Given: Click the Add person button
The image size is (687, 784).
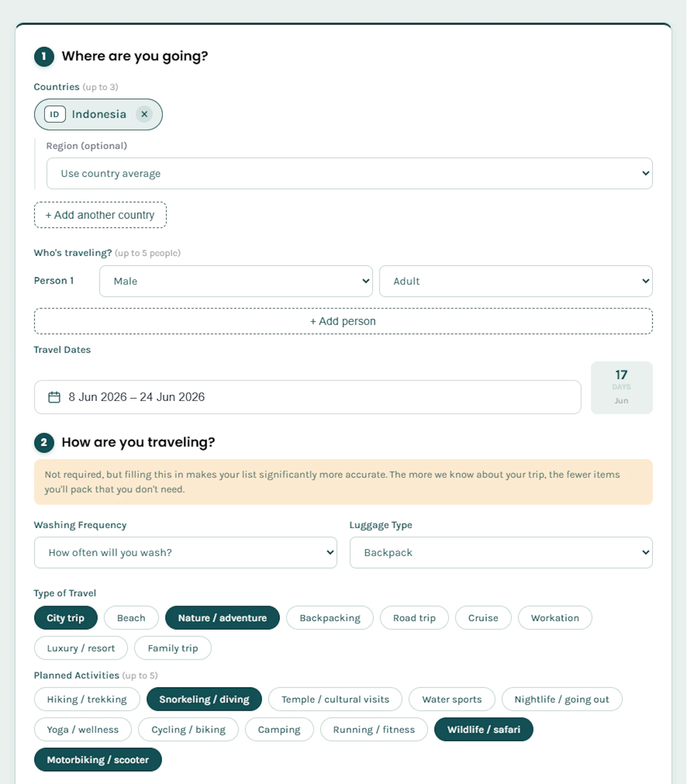Looking at the screenshot, I should tap(343, 321).
